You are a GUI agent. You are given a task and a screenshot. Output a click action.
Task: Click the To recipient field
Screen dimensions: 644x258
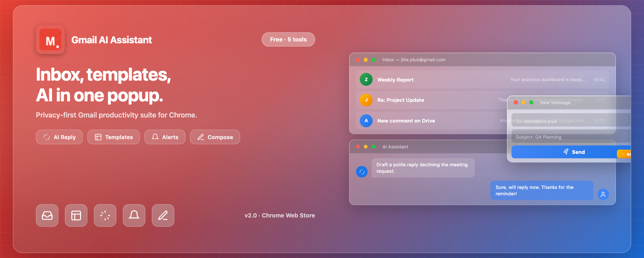tap(571, 121)
